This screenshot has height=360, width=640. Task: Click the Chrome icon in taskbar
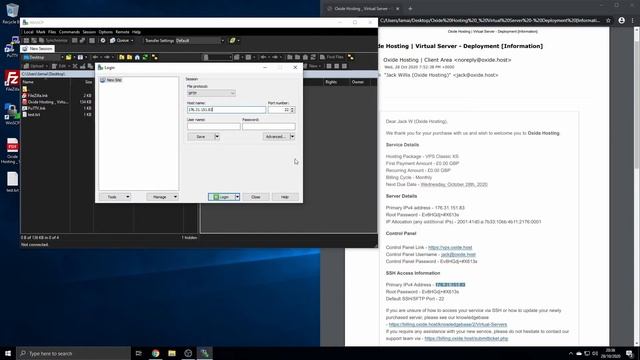coord(156,353)
